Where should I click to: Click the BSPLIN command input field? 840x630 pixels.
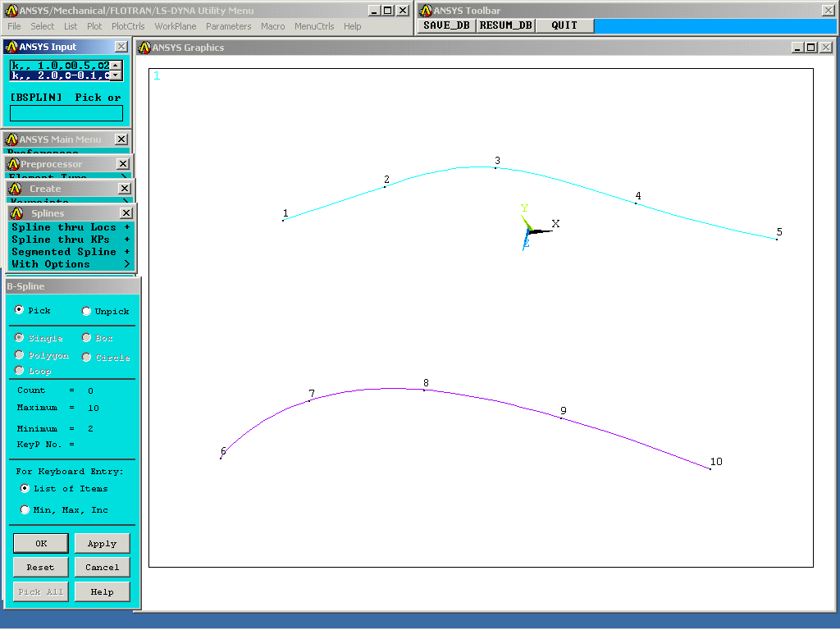(x=66, y=113)
